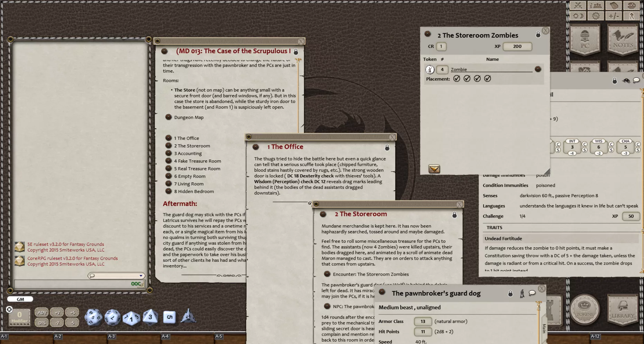This screenshot has width=644, height=344.
Task: Apply the +2 modifier button
Action: (x=57, y=313)
